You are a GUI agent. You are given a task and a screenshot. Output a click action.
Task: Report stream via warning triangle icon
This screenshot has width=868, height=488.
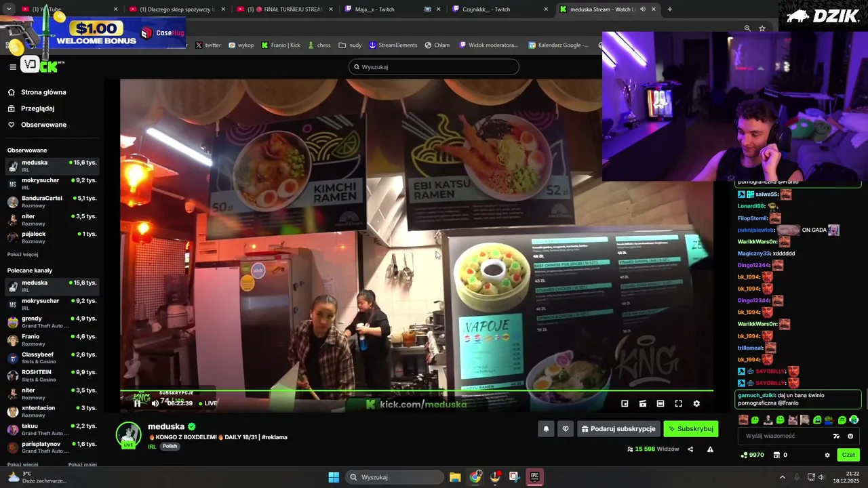pyautogui.click(x=710, y=449)
